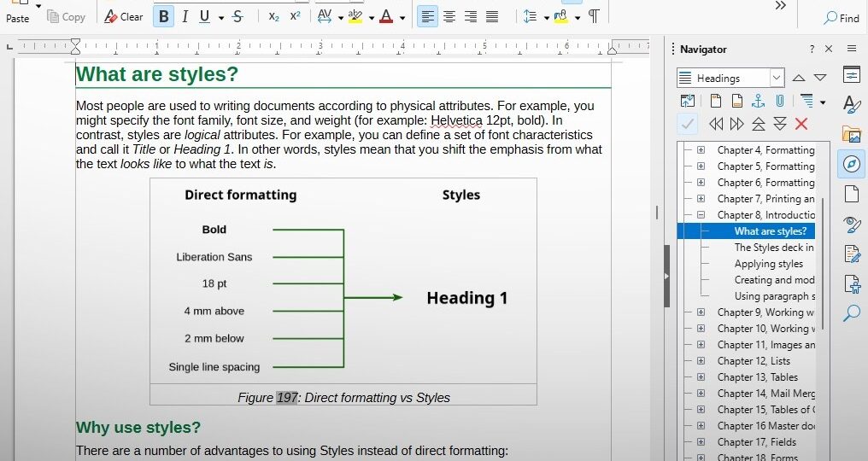Promote outline level with left double arrow

tap(716, 124)
